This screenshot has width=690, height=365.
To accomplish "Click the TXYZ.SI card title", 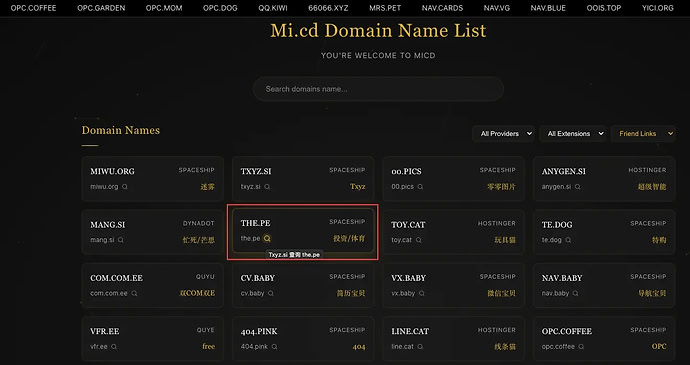I will pyautogui.click(x=256, y=171).
